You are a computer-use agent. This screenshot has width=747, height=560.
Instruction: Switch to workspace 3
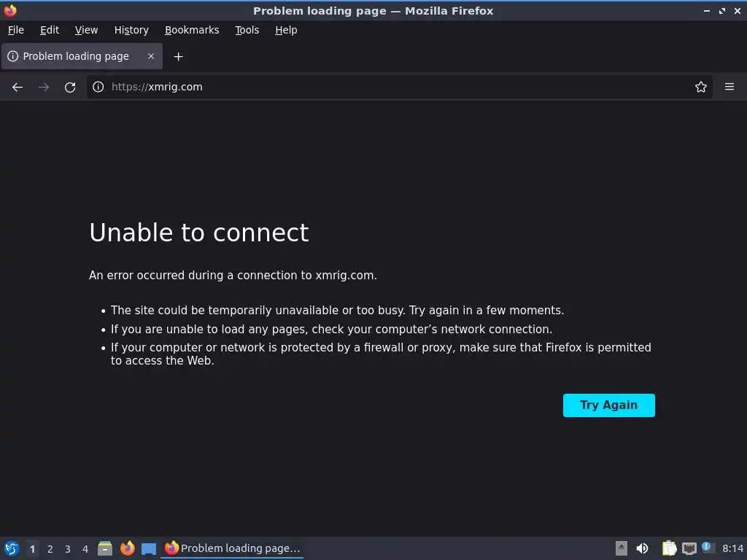[68, 549]
